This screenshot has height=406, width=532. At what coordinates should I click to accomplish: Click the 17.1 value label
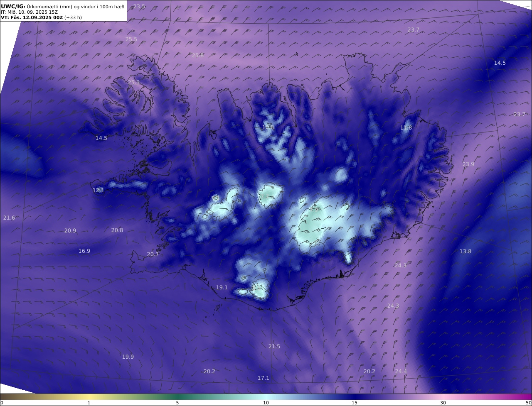tap(264, 378)
